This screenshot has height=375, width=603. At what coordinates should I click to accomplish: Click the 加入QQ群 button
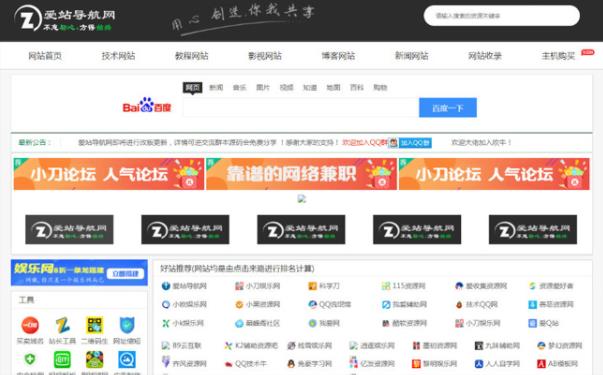pyautogui.click(x=415, y=143)
